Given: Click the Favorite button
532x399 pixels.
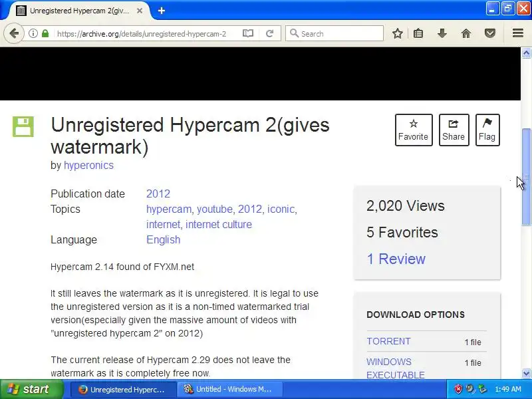Looking at the screenshot, I should click(x=414, y=130).
